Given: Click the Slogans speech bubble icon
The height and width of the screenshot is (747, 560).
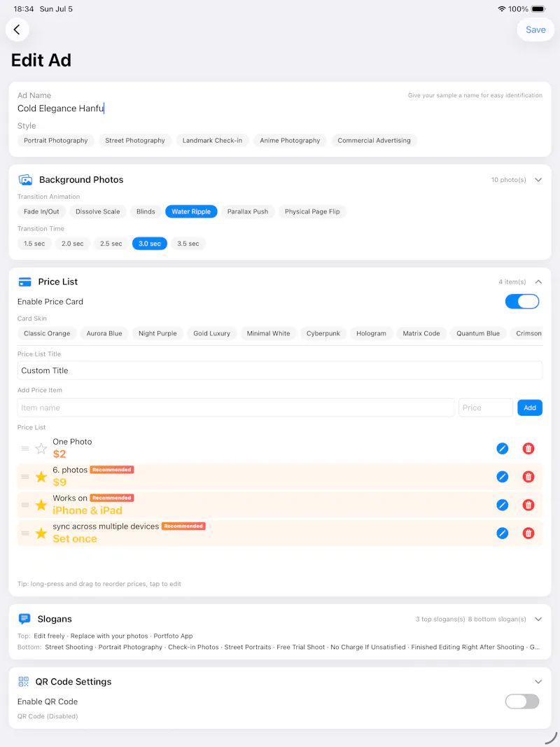Looking at the screenshot, I should 24,619.
